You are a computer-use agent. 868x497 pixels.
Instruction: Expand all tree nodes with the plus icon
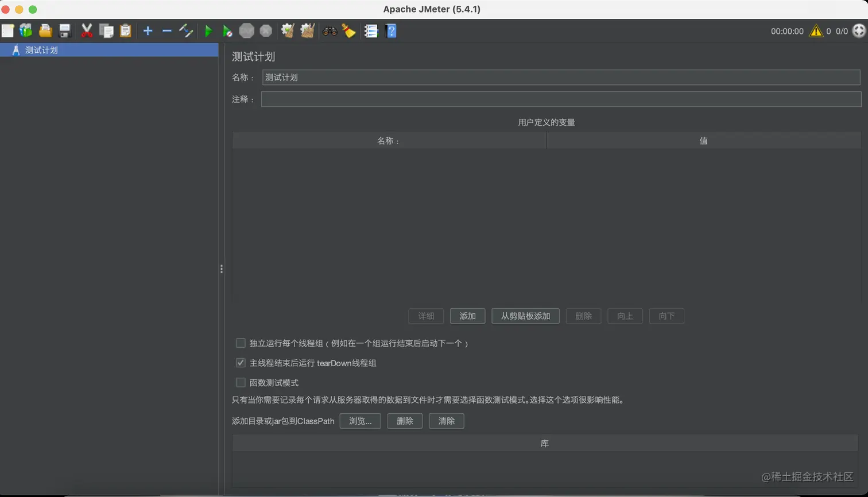tap(148, 30)
